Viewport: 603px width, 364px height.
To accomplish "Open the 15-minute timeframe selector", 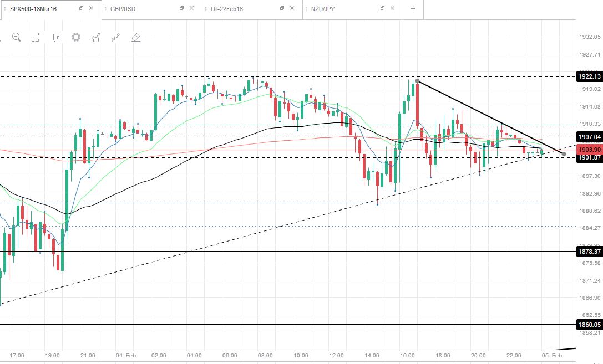I will click(36, 37).
